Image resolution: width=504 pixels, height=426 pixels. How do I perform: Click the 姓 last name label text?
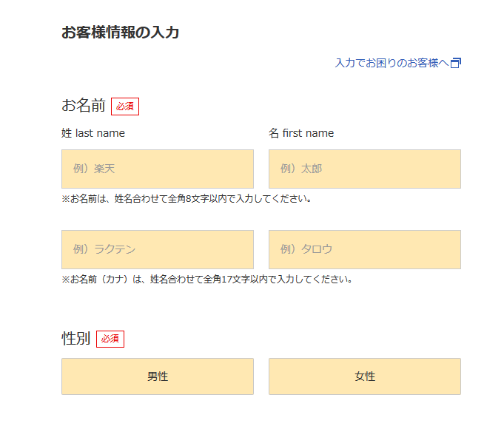coord(93,133)
